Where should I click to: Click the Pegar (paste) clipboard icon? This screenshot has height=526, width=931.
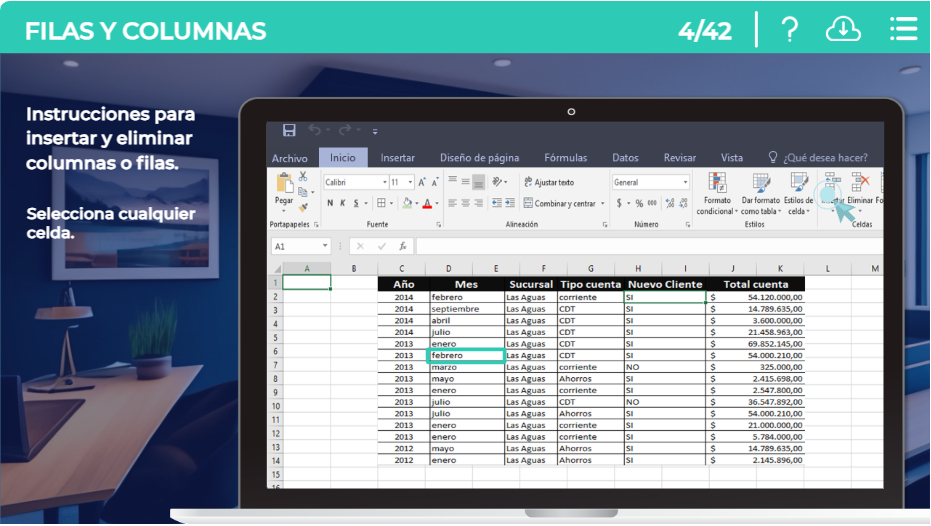284,185
